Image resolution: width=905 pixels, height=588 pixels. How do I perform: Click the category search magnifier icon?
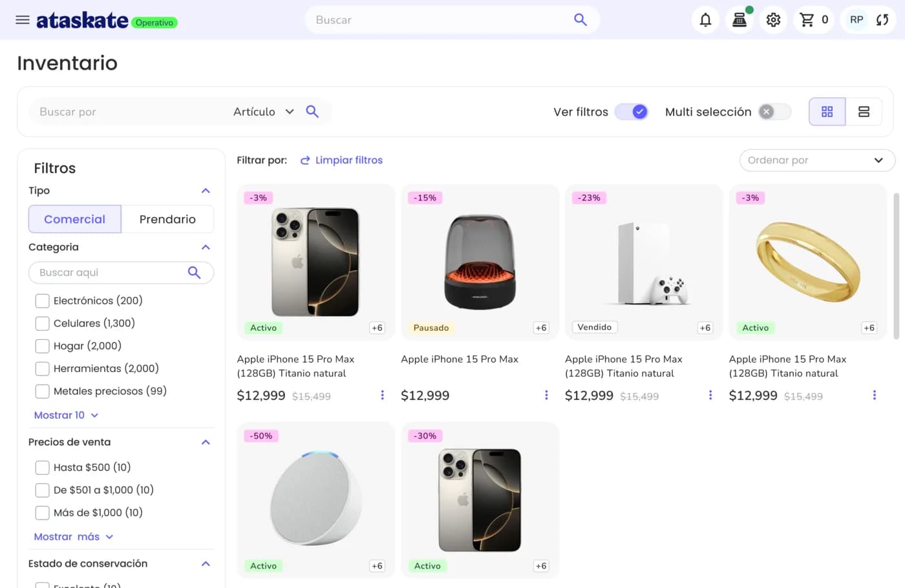click(194, 273)
